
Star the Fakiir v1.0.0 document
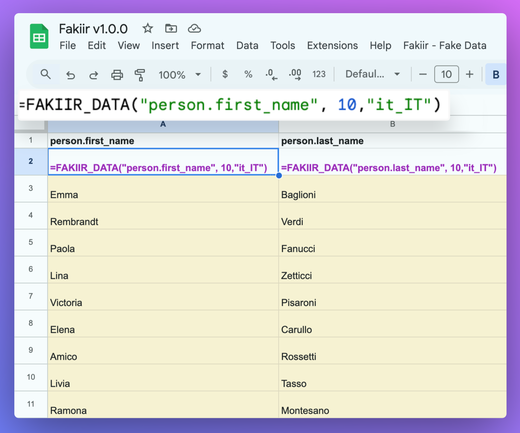click(147, 28)
